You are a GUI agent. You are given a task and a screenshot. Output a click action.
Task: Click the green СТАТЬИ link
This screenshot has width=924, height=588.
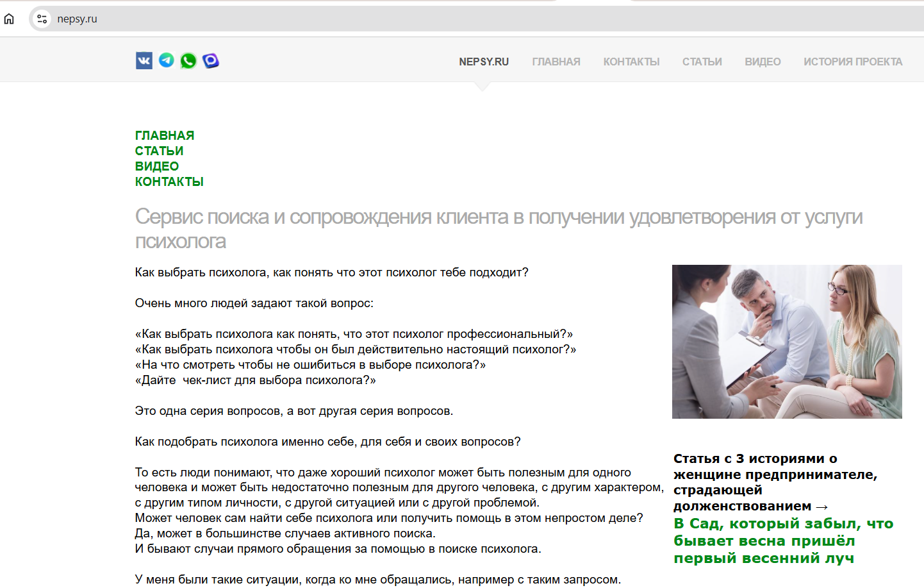click(160, 151)
